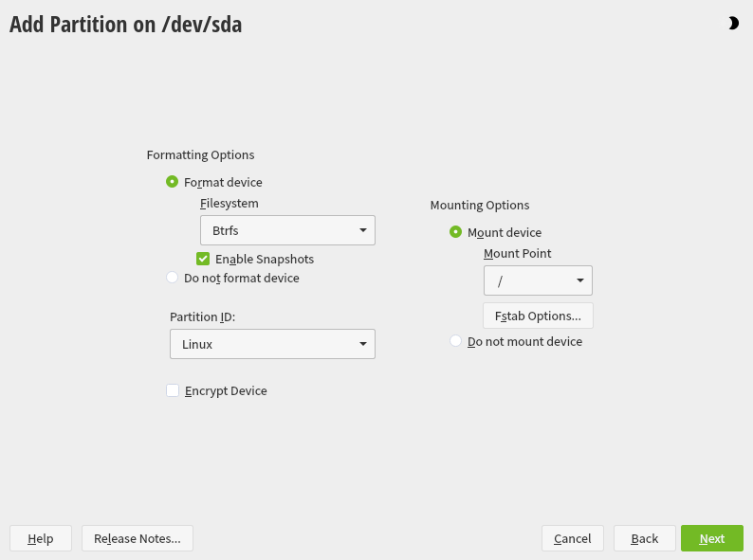Toggle the dark mode moon icon

click(733, 24)
